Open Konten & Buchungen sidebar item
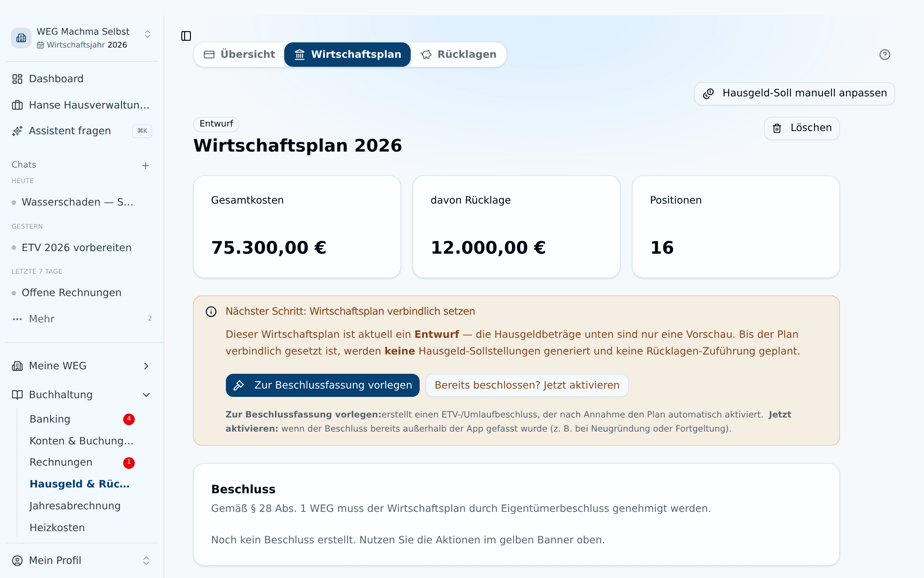924x578 pixels. point(81,441)
